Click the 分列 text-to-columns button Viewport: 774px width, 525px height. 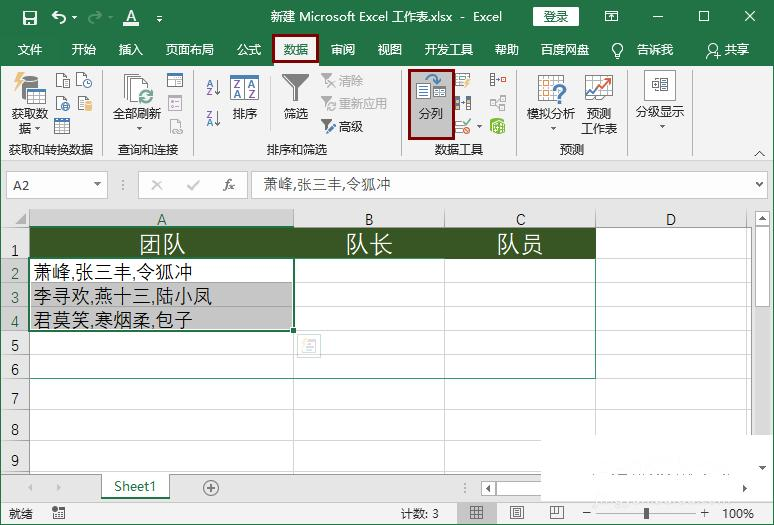pos(431,104)
